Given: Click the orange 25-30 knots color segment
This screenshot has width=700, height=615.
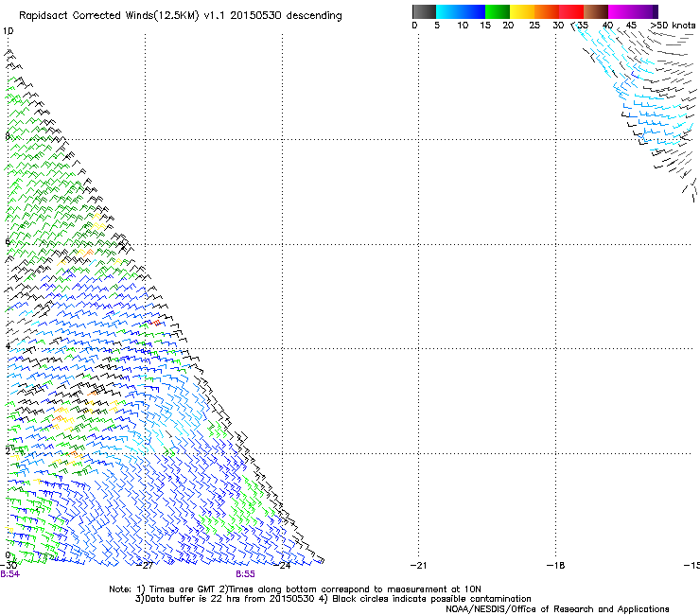Looking at the screenshot, I should point(547,11).
